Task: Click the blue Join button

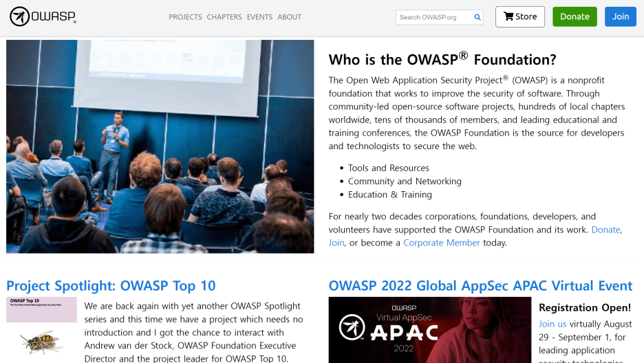Action: click(x=620, y=16)
